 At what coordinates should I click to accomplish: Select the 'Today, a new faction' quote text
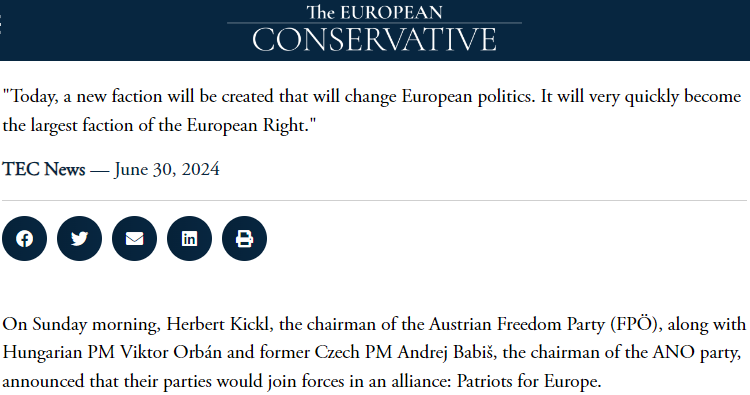click(x=372, y=110)
